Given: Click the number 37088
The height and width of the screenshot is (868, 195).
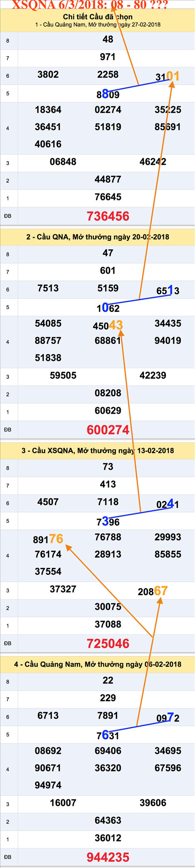Looking at the screenshot, I should click(x=108, y=624).
